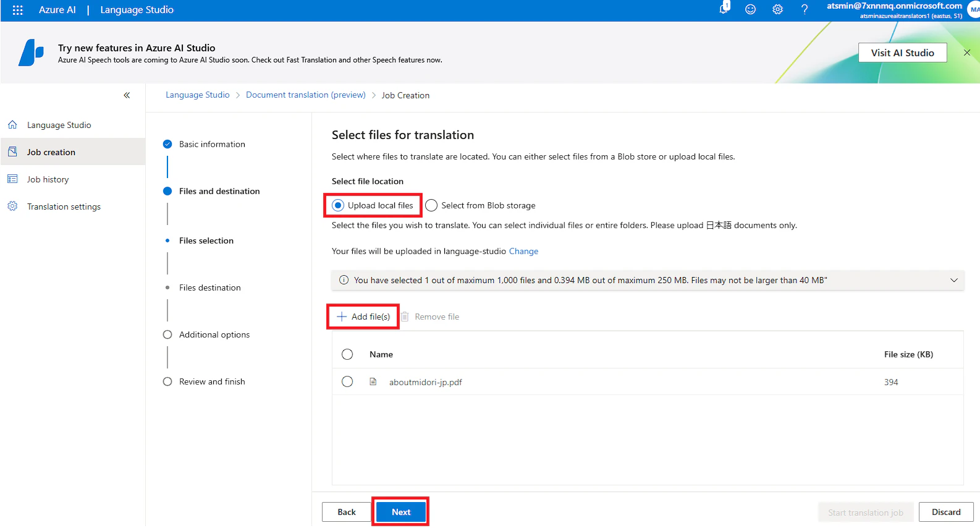Go to Files and destination step
The width and height of the screenshot is (980, 528).
tap(219, 191)
